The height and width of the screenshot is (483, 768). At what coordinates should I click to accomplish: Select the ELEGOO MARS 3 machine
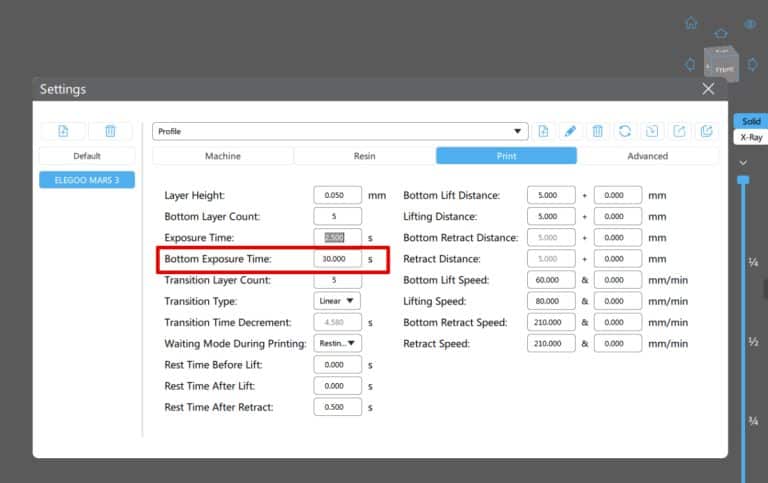coord(86,180)
